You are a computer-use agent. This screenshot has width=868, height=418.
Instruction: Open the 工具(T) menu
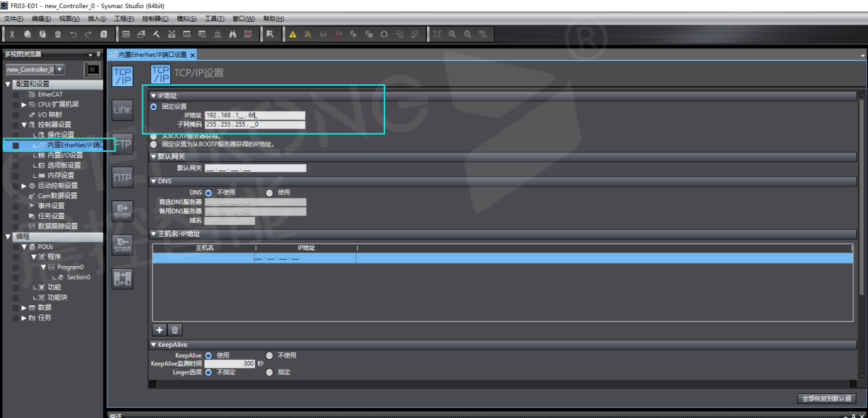pyautogui.click(x=214, y=18)
